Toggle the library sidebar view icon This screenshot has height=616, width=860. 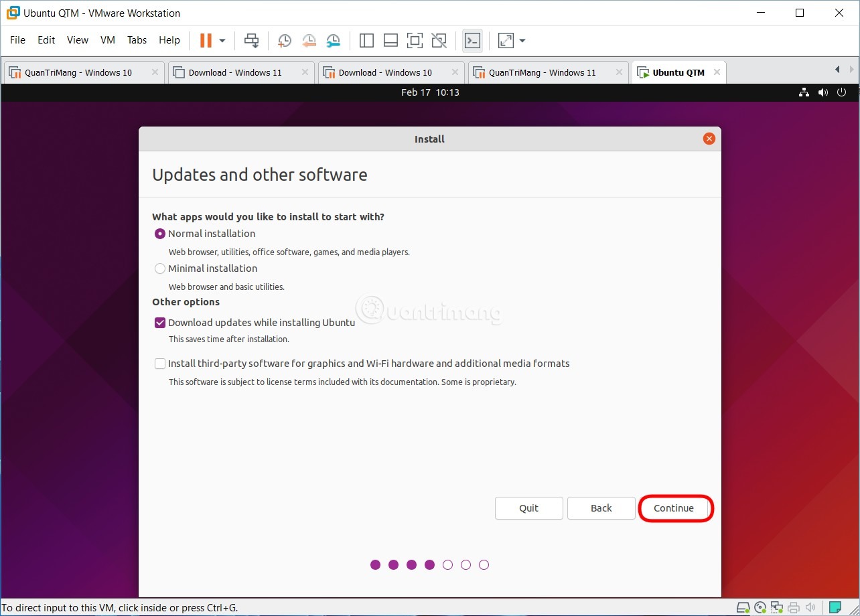[366, 41]
